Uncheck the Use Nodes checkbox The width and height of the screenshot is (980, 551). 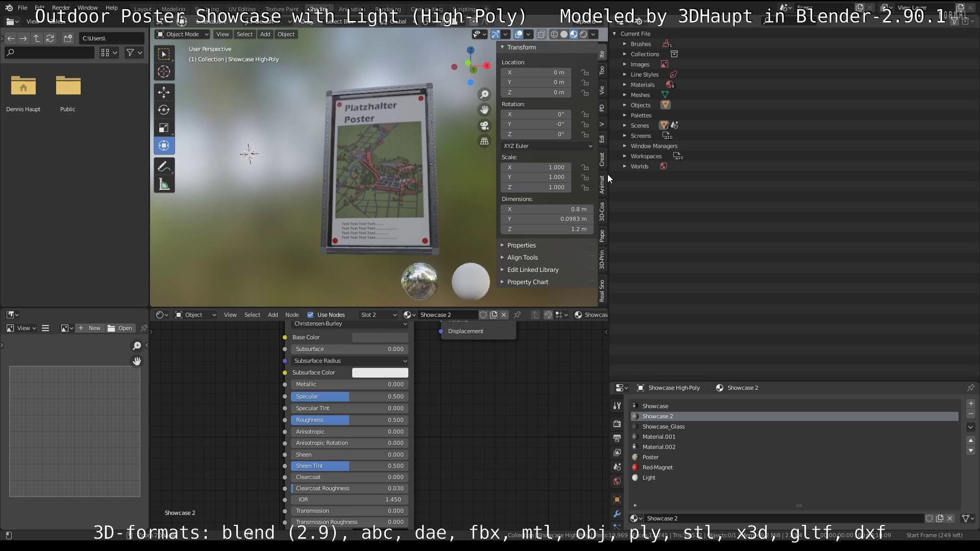(x=310, y=315)
